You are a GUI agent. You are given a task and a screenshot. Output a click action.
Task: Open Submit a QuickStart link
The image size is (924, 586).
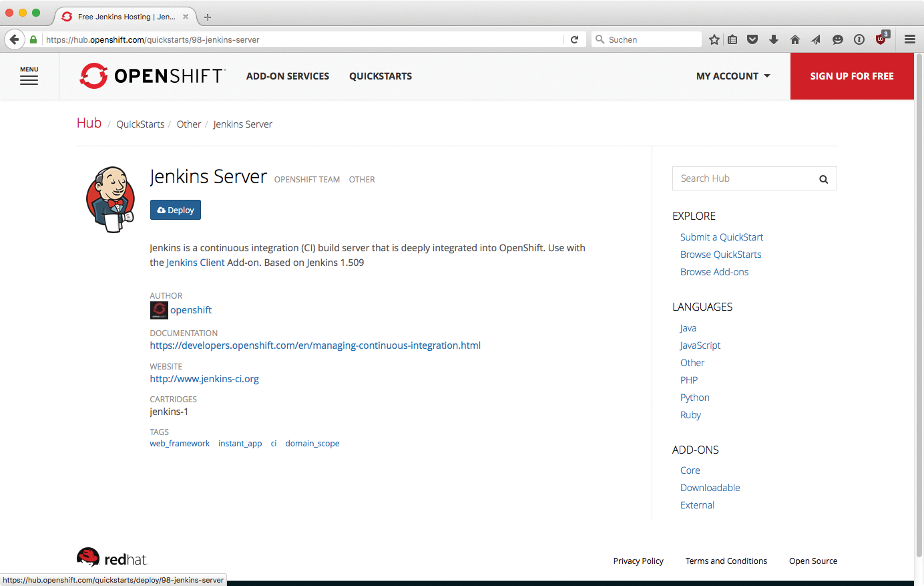point(722,237)
